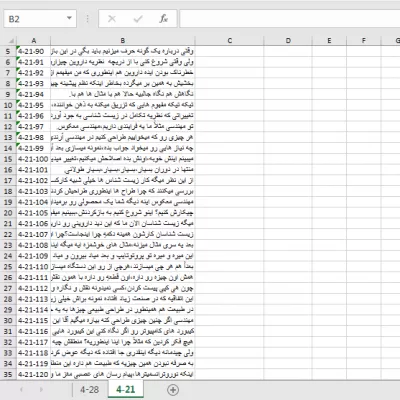Click cell containing 4-21-108
Image resolution: width=400 pixels, height=400 pixels.
(x=33, y=245)
